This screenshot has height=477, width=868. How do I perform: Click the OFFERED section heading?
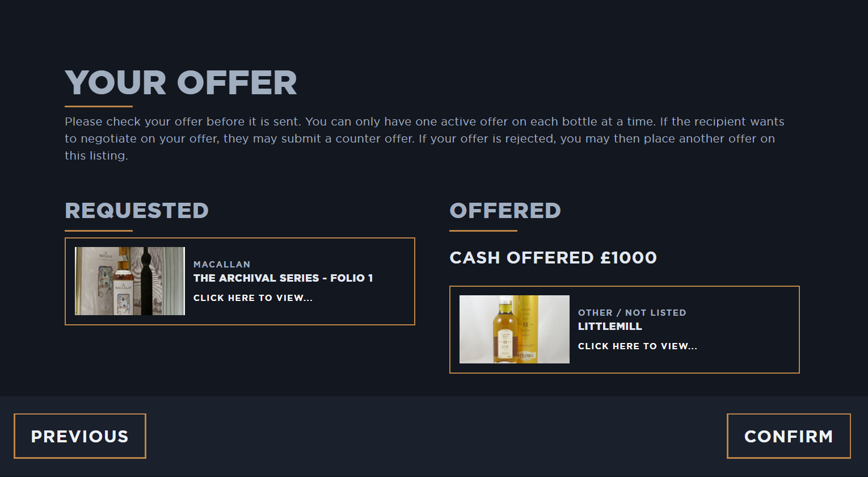(x=505, y=211)
